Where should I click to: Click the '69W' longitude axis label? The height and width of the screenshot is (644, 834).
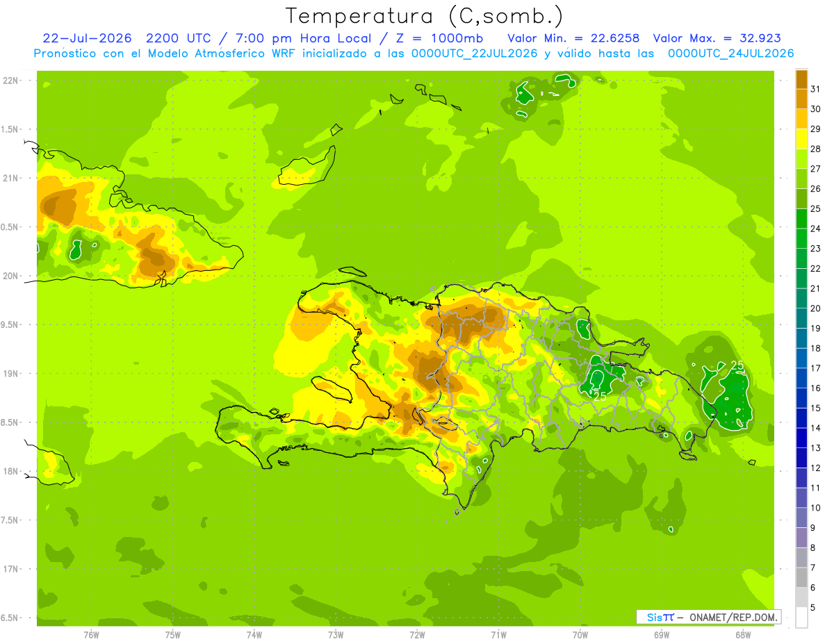tap(662, 635)
